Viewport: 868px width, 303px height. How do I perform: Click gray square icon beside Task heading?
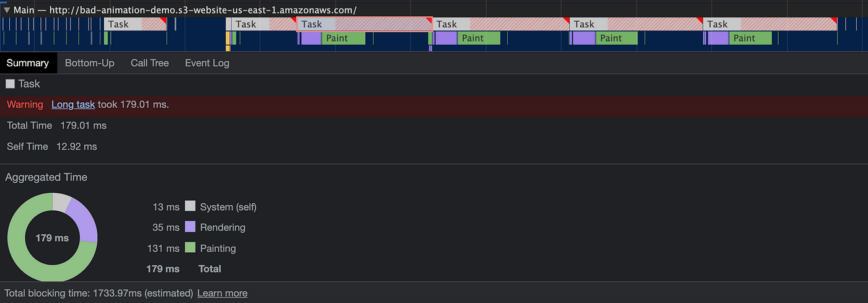click(x=10, y=84)
